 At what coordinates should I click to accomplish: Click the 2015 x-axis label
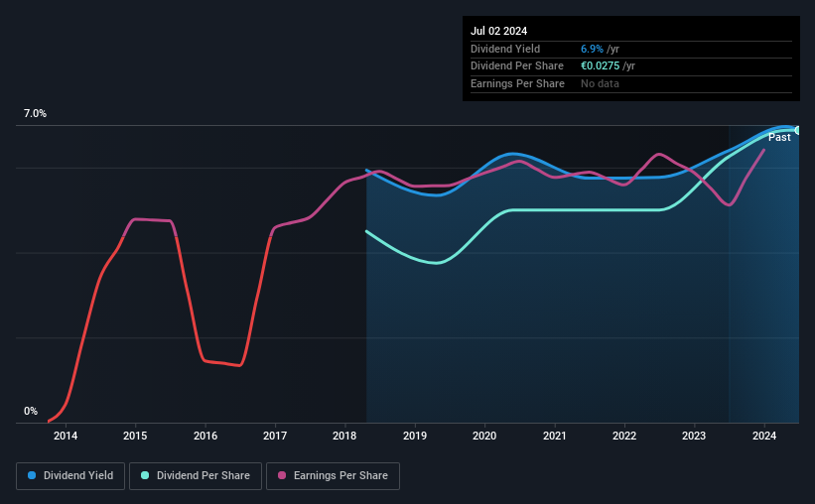tap(135, 436)
